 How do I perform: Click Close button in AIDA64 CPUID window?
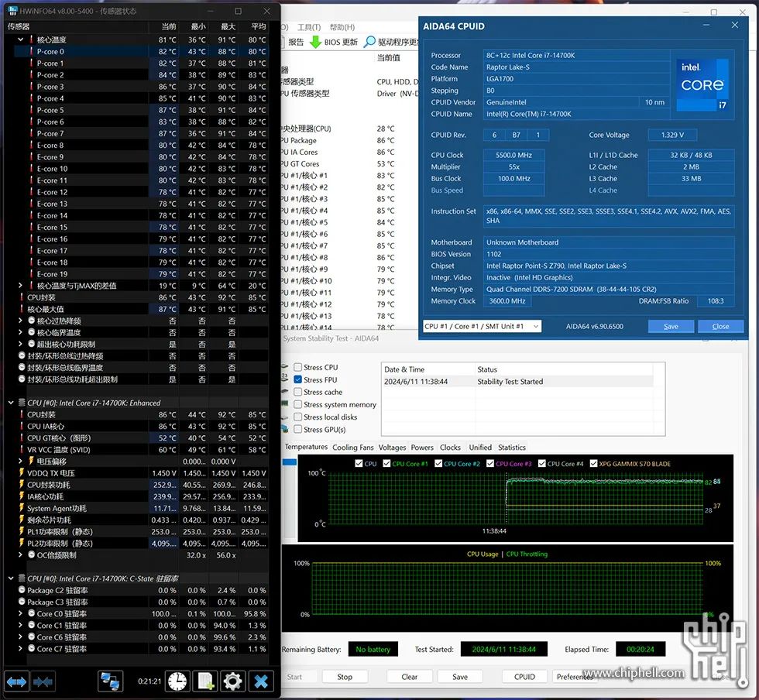click(x=720, y=326)
